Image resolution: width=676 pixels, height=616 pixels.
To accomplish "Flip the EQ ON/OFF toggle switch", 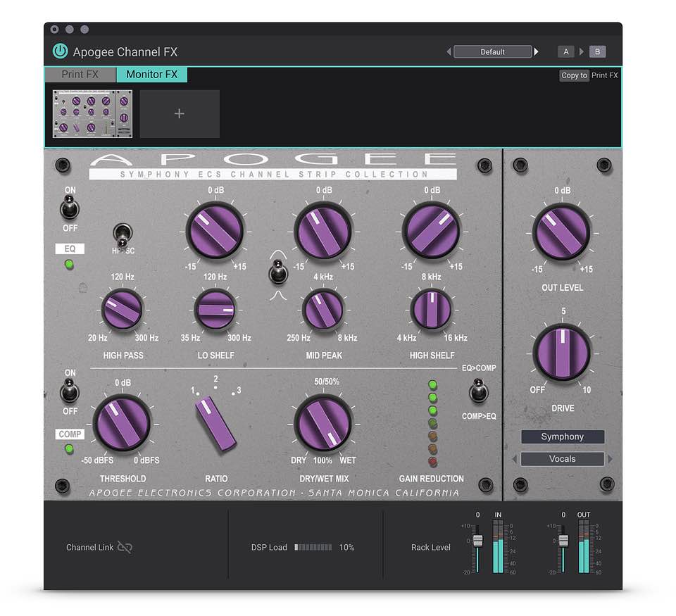I will [x=70, y=208].
